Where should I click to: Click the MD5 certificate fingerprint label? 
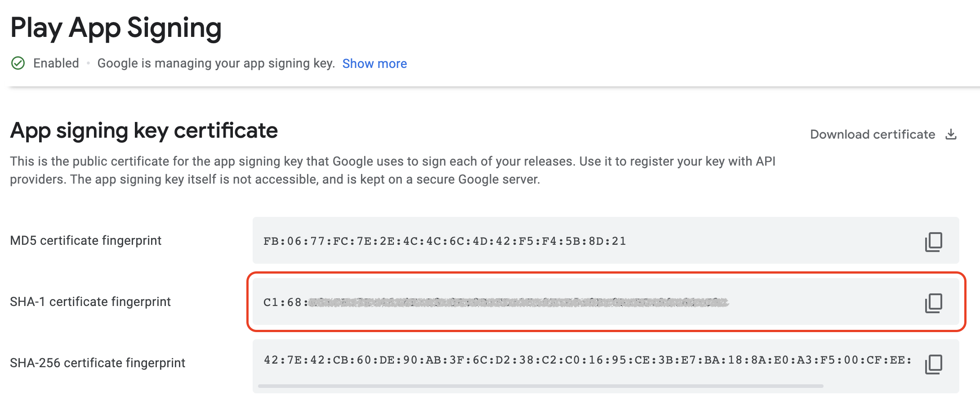pos(85,241)
